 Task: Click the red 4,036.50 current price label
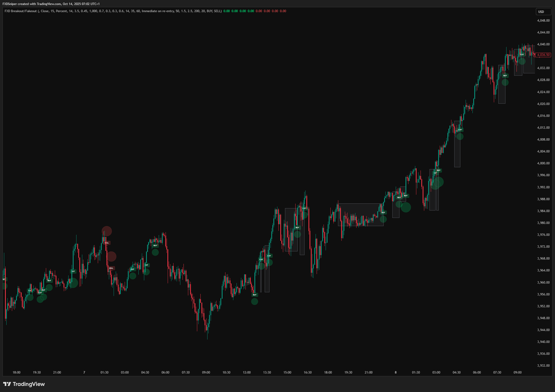543,55
